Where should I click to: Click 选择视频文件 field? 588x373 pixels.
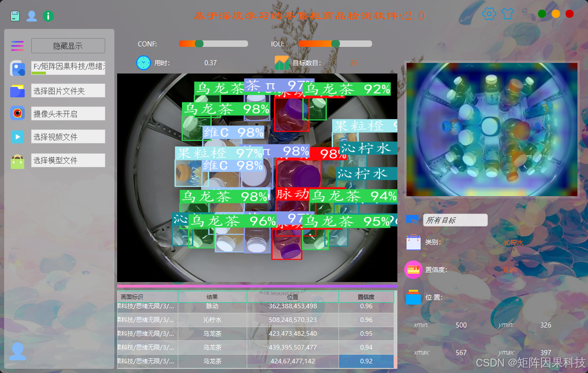pyautogui.click(x=68, y=136)
